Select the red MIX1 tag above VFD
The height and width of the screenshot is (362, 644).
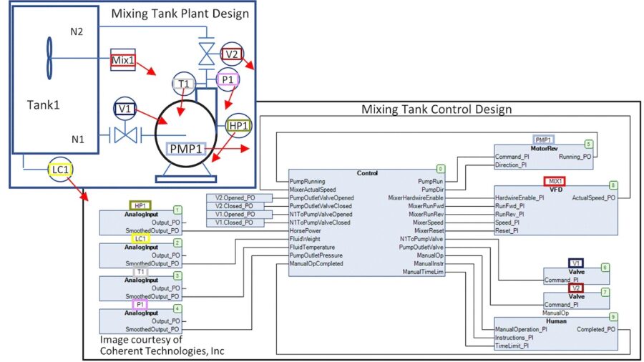tap(555, 181)
